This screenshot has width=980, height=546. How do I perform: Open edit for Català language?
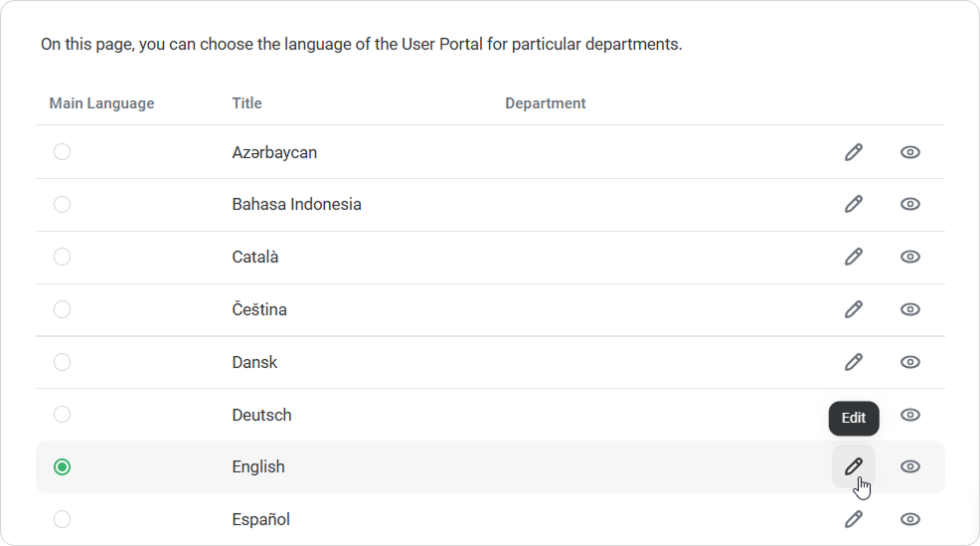pyautogui.click(x=853, y=257)
